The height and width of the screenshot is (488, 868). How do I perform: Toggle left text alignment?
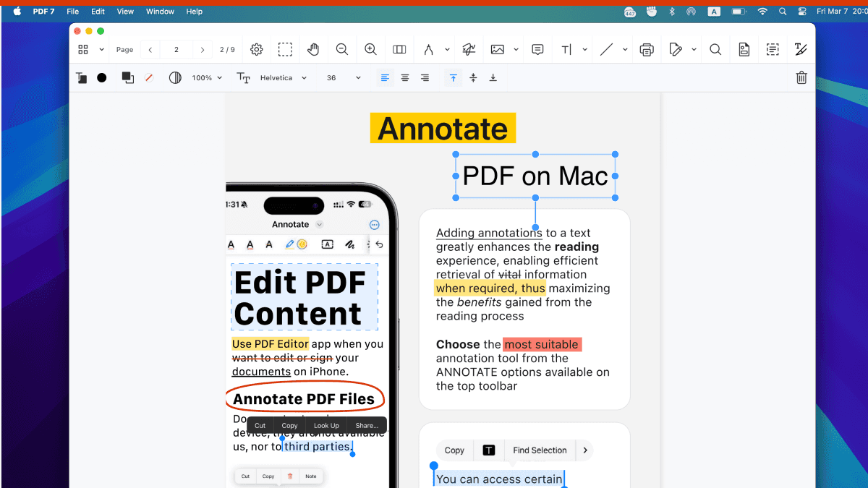(x=386, y=77)
